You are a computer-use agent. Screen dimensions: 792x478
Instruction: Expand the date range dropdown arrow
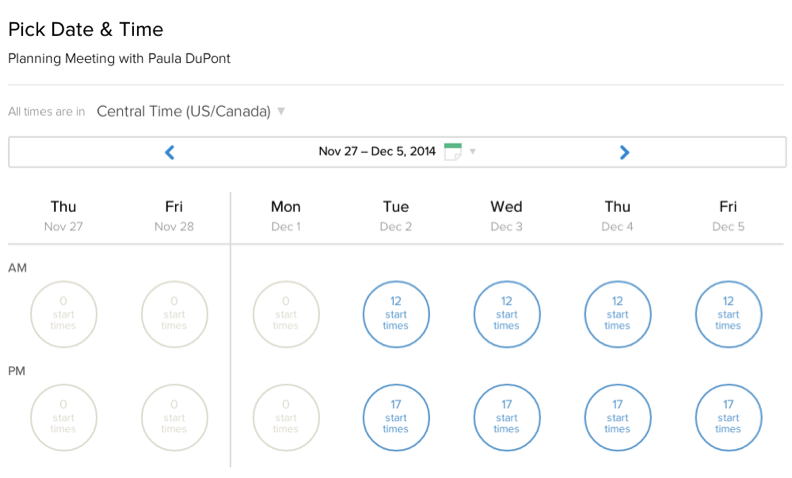473,151
